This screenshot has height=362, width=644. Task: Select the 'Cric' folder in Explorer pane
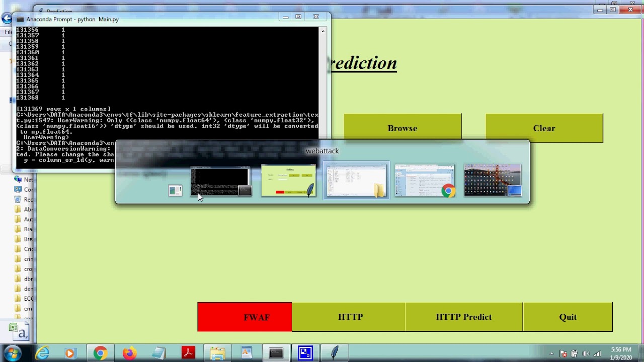coord(24,249)
